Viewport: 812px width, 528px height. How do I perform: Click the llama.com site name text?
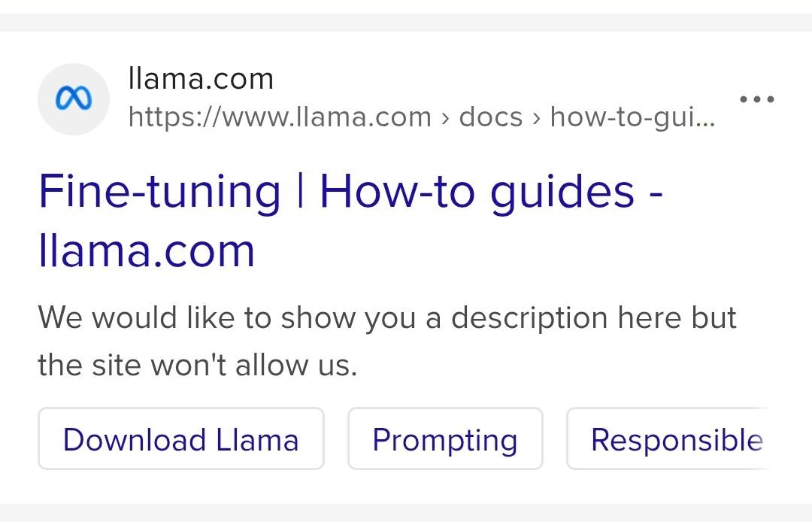(x=201, y=79)
